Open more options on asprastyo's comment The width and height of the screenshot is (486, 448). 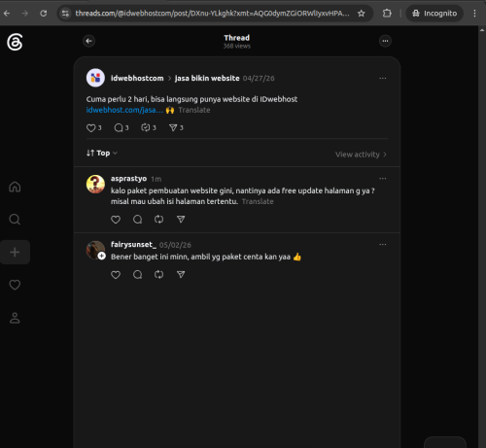pos(383,179)
